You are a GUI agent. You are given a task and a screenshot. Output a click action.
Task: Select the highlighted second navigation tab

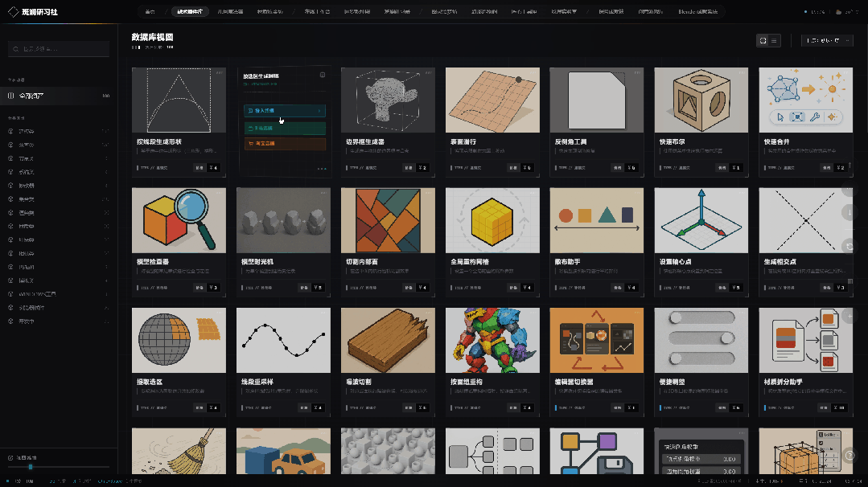[190, 11]
